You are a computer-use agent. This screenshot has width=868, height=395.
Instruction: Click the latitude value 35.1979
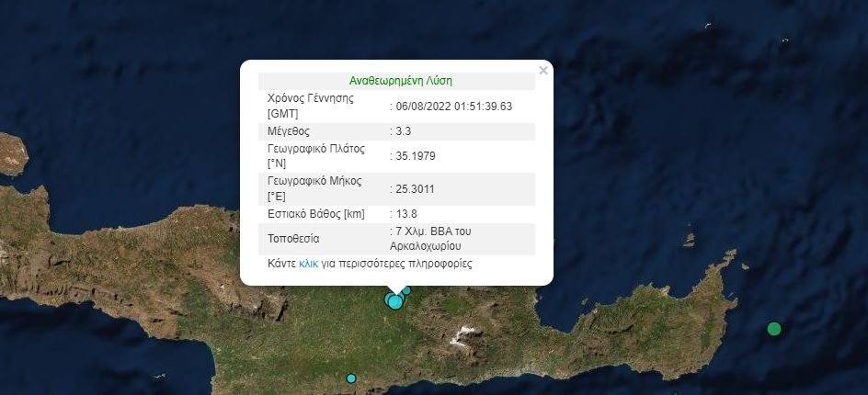pyautogui.click(x=416, y=156)
